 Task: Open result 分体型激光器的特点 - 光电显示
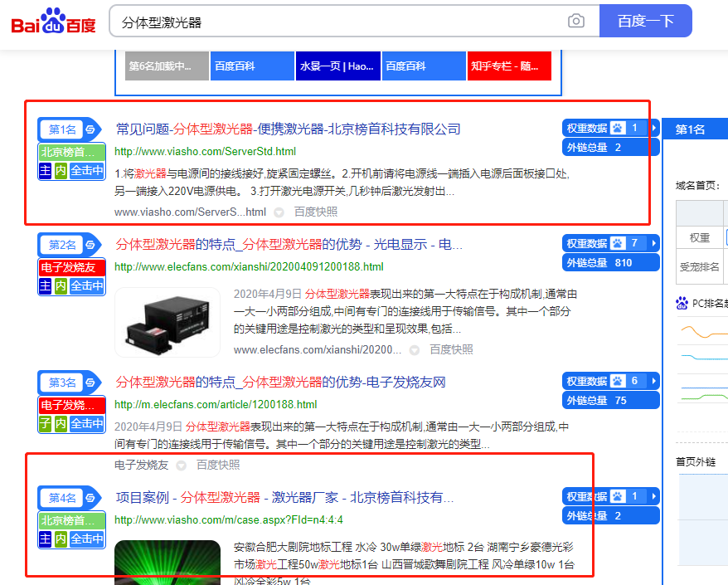point(289,245)
